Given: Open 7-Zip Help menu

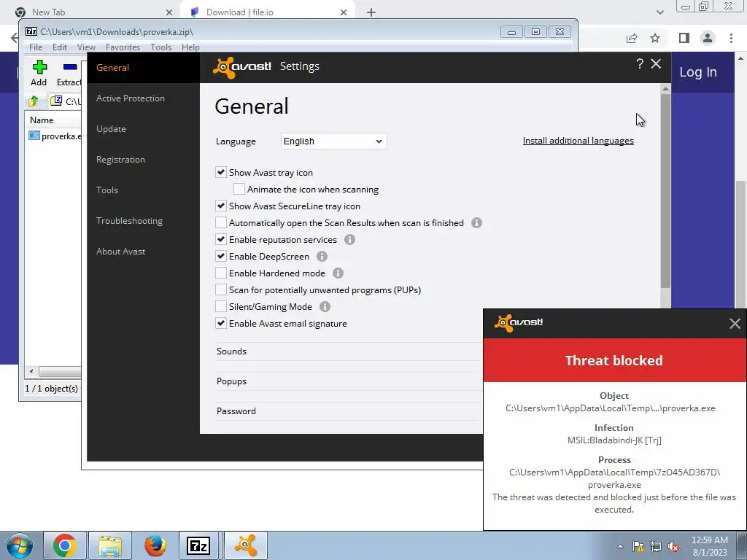Looking at the screenshot, I should (x=190, y=47).
